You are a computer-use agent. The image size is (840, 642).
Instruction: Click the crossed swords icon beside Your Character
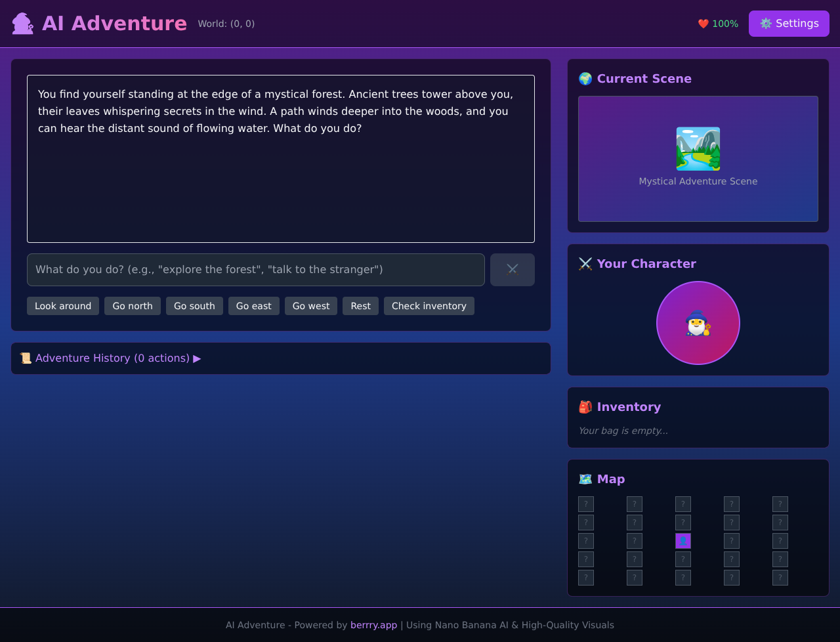coord(585,263)
